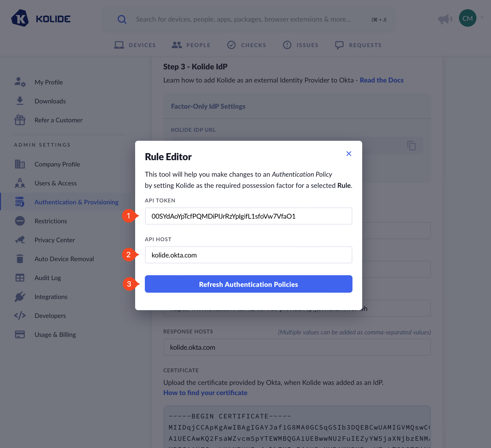The height and width of the screenshot is (448, 491).
Task: Click into the API Token field
Action: pos(248,216)
